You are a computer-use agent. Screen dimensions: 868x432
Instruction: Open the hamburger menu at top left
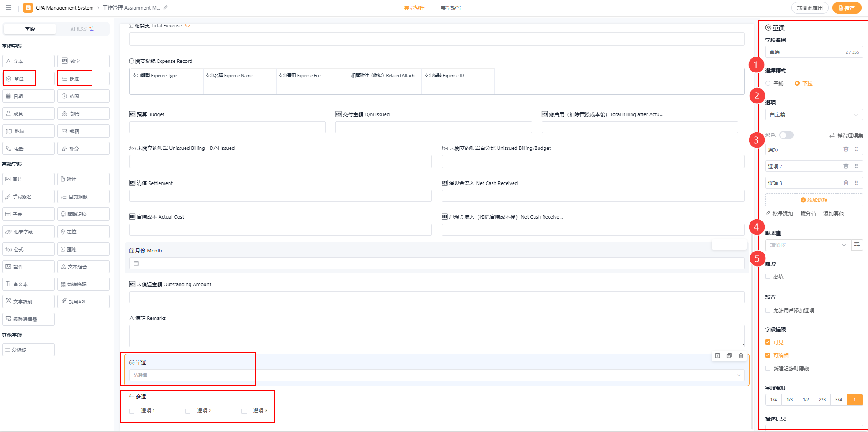9,8
